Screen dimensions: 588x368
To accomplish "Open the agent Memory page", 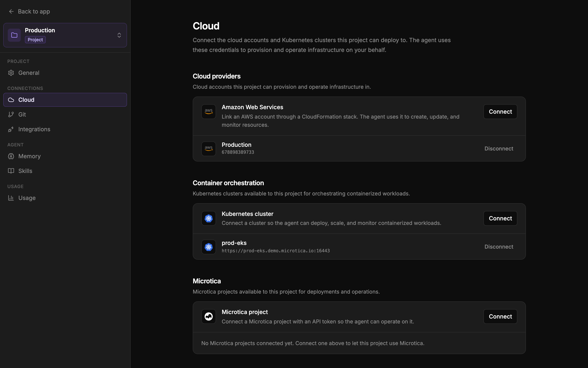I will (x=65, y=156).
